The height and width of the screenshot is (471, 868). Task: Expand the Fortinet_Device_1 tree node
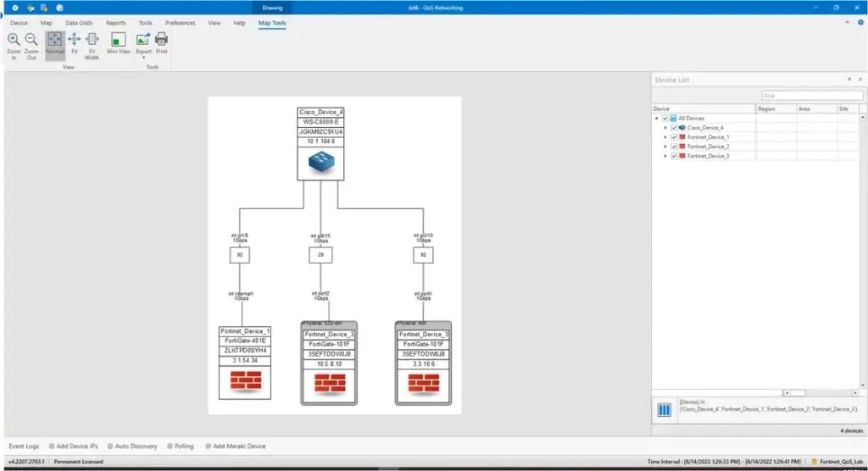tap(665, 137)
